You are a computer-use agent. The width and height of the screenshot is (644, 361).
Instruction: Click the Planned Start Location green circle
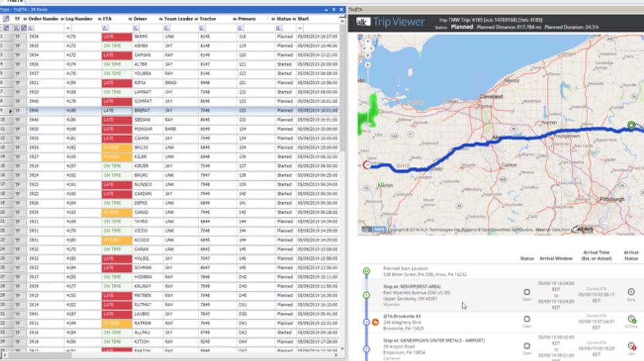366,271
